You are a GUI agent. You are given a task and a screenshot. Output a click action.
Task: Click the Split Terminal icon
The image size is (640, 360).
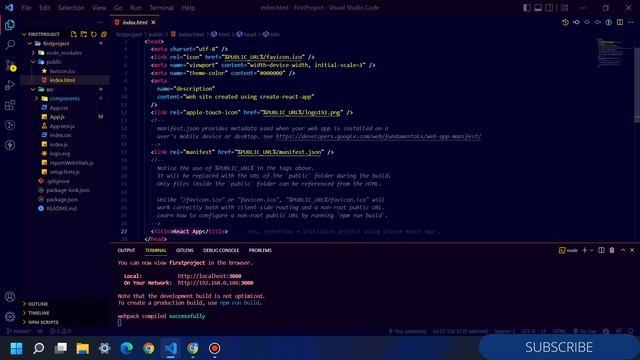pos(601,250)
